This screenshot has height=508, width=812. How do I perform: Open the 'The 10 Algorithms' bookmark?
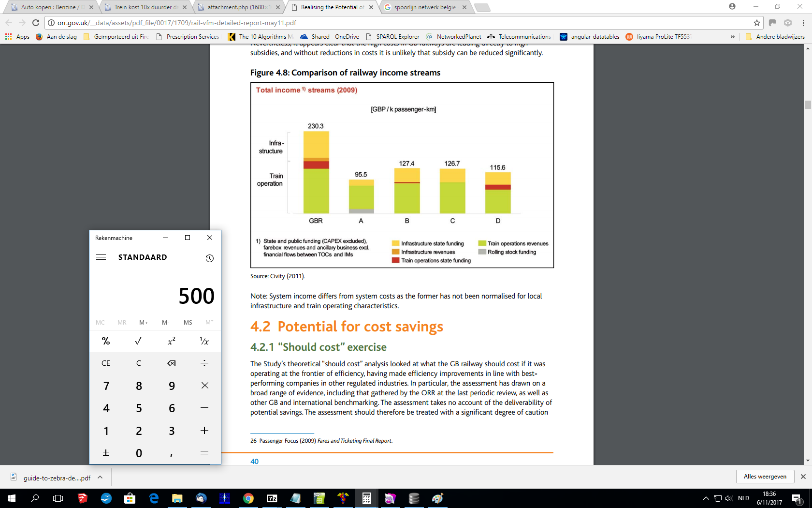pos(261,37)
